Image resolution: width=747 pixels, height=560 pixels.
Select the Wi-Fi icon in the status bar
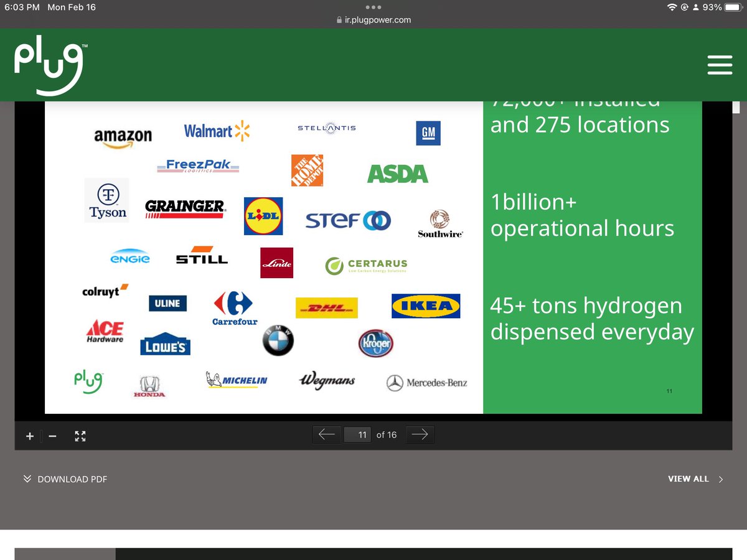(672, 7)
